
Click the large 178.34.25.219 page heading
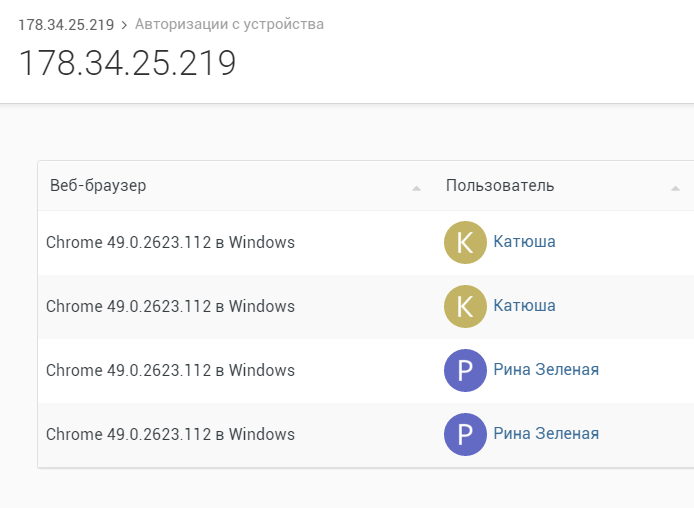click(127, 63)
